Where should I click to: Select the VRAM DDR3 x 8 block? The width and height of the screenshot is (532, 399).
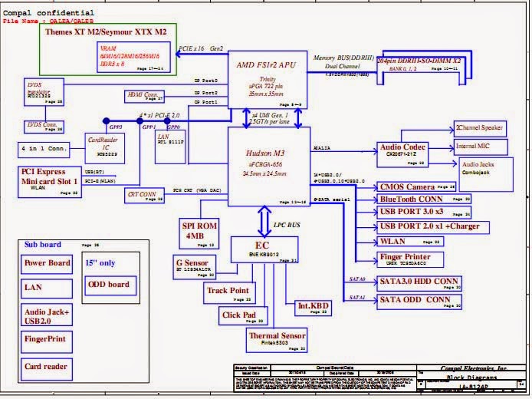pyautogui.click(x=133, y=57)
